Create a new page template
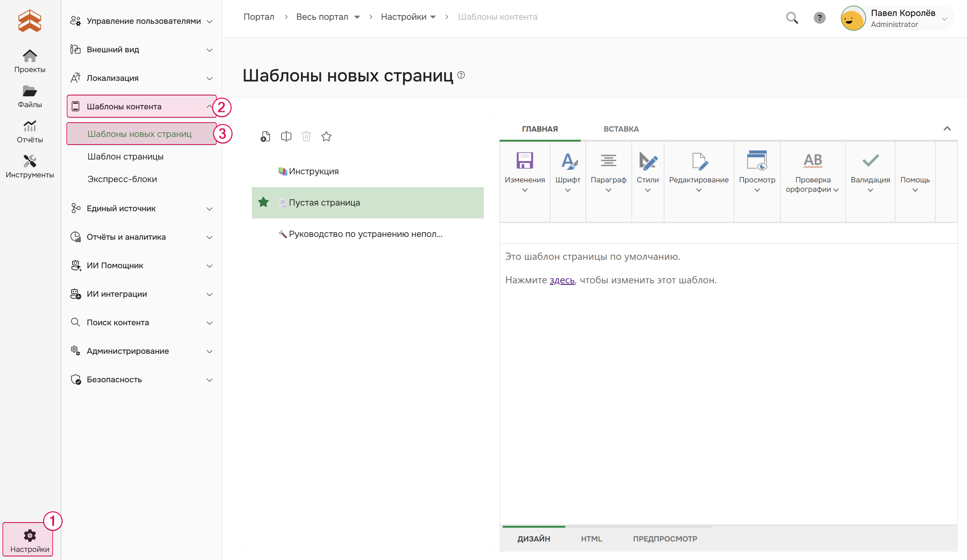 coord(265,136)
